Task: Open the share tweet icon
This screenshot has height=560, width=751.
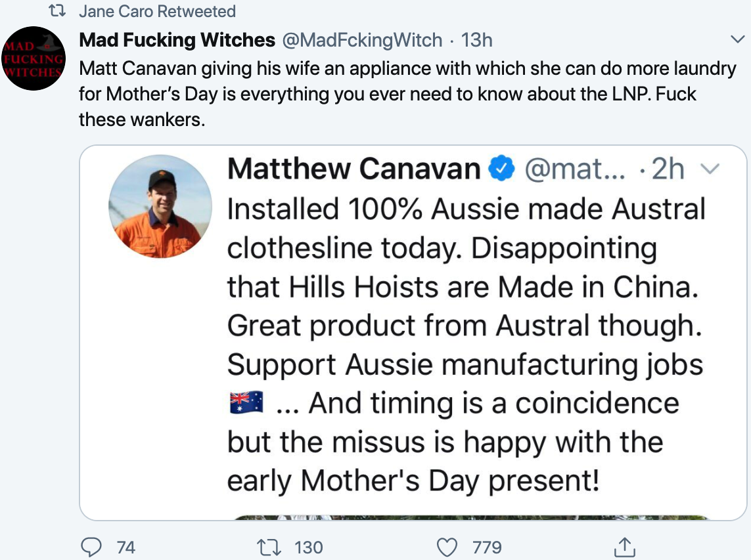Action: tap(624, 546)
